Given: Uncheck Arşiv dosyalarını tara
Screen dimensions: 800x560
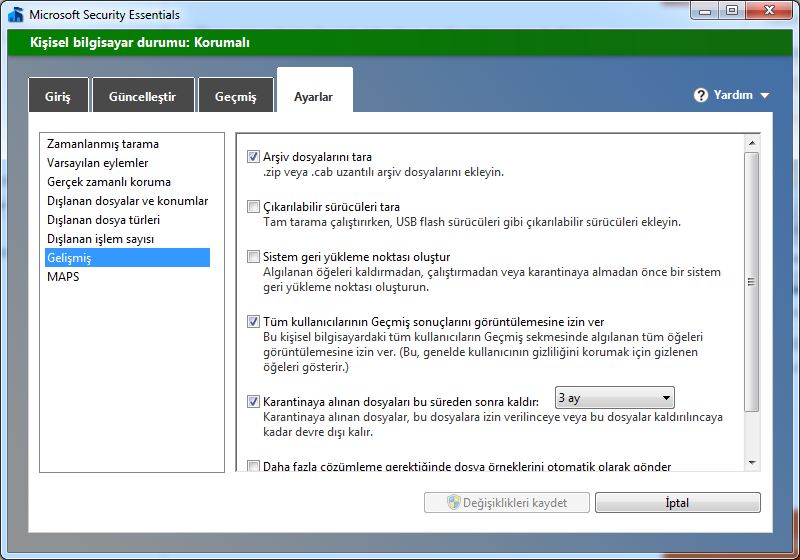Looking at the screenshot, I should coord(253,157).
